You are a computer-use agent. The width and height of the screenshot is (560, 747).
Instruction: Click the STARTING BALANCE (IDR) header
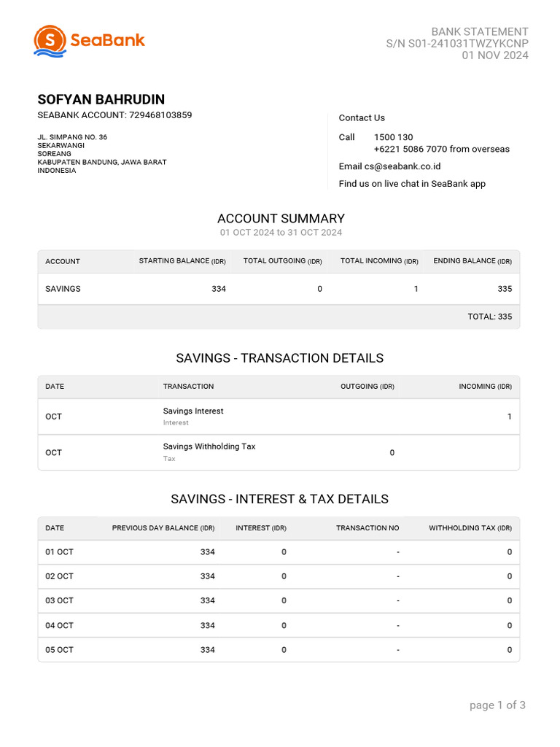tap(182, 261)
